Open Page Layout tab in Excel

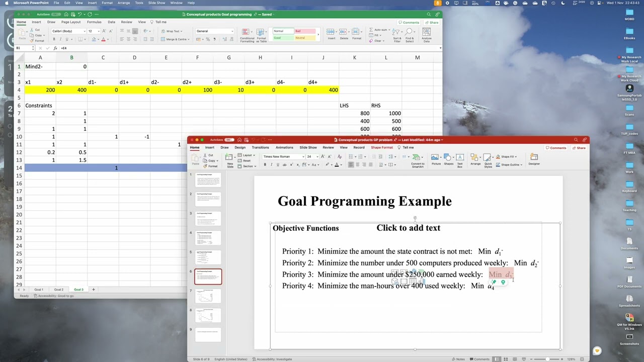click(x=71, y=22)
